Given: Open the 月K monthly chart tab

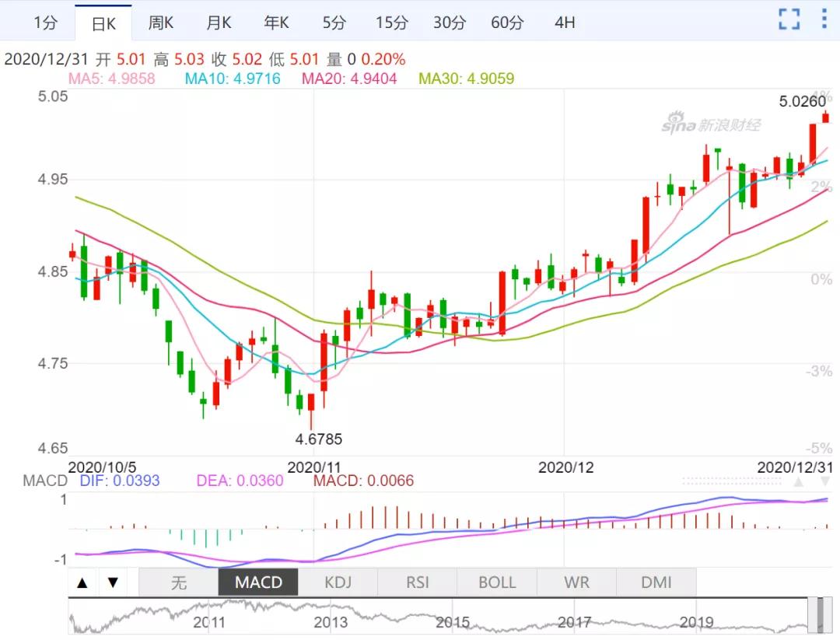Looking at the screenshot, I should 219,23.
